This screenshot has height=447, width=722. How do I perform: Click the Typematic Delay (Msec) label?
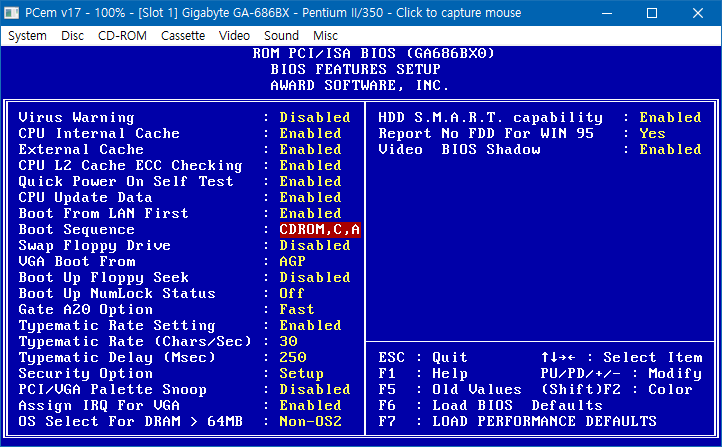117,357
